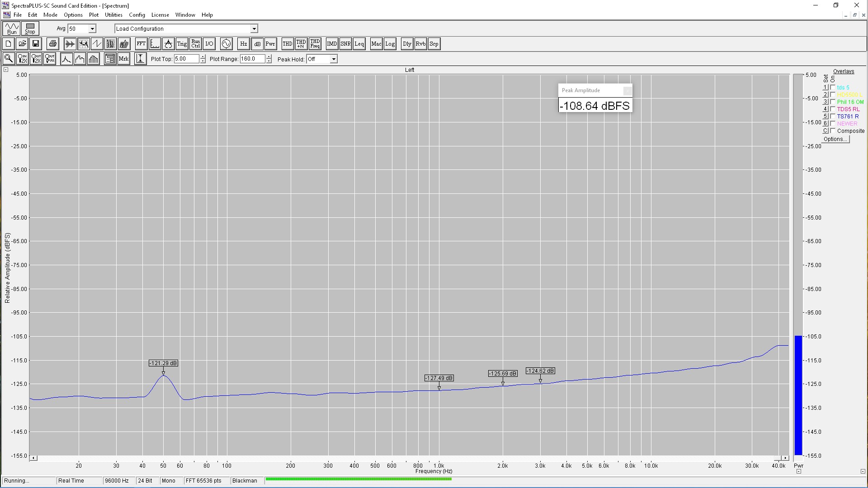This screenshot has width=868, height=488.
Task: Expand the Load Configuration combo box
Action: [254, 29]
